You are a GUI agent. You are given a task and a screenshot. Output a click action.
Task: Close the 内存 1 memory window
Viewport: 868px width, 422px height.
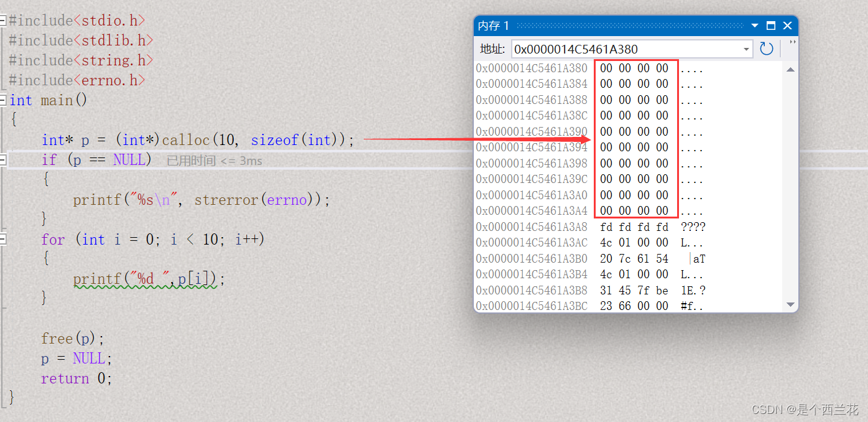tap(787, 26)
